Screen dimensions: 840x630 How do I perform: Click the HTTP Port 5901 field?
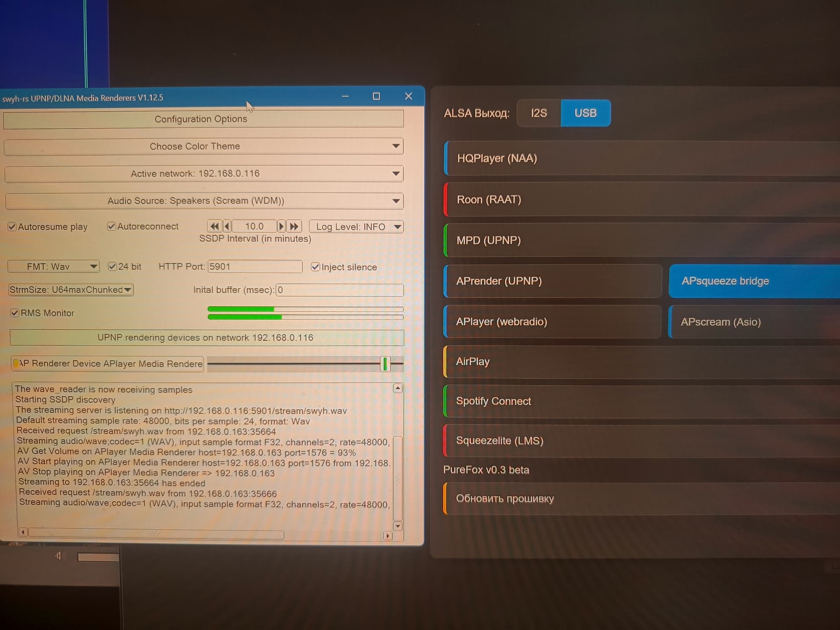(x=255, y=266)
